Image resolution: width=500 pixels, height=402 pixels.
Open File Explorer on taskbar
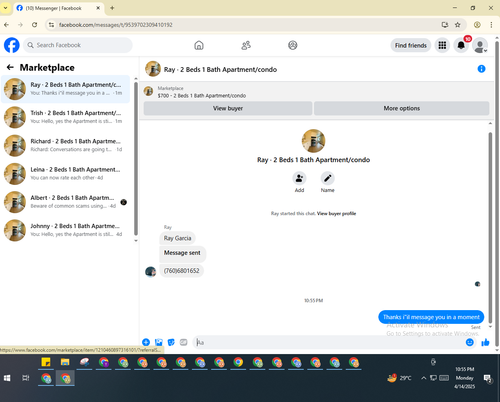[65, 362]
